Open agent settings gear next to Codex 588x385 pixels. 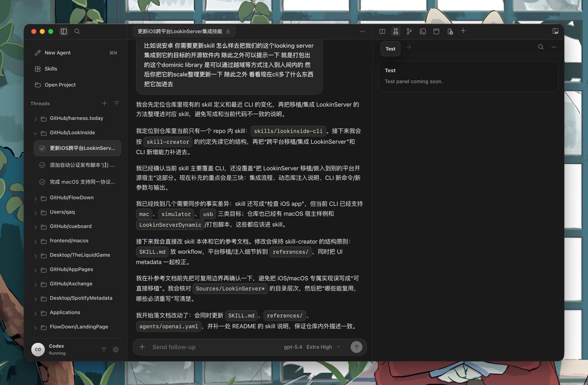(116, 349)
